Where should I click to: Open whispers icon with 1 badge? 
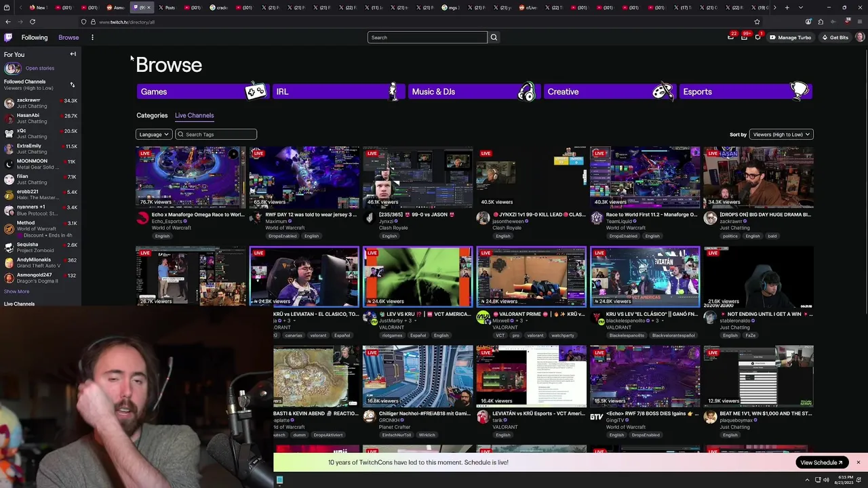[x=758, y=37]
